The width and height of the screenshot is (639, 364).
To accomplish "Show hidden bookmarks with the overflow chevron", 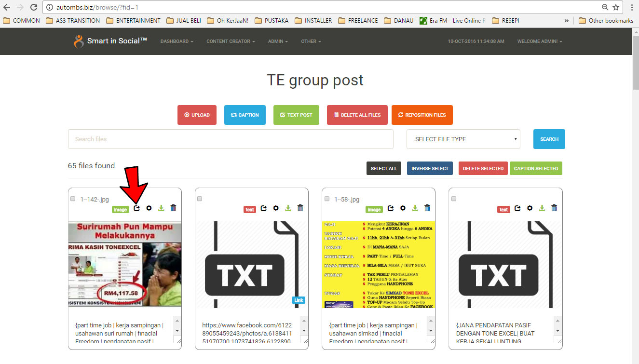I will click(x=566, y=21).
